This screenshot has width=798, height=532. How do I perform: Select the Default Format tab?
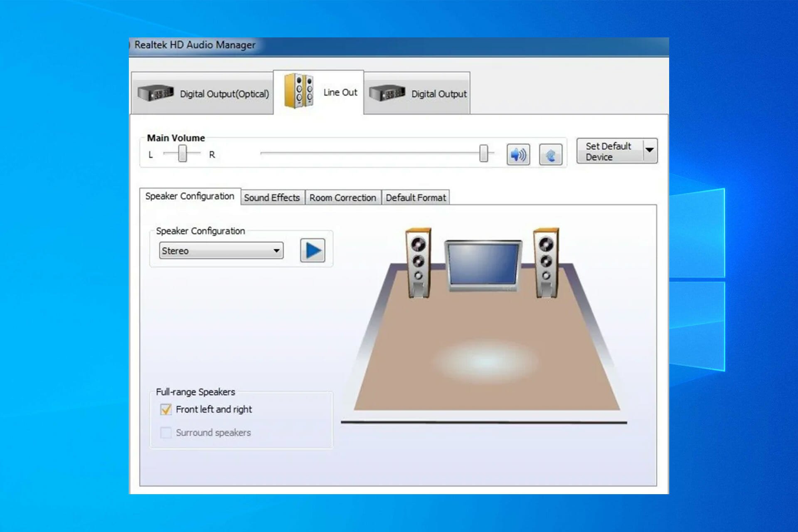[415, 197]
